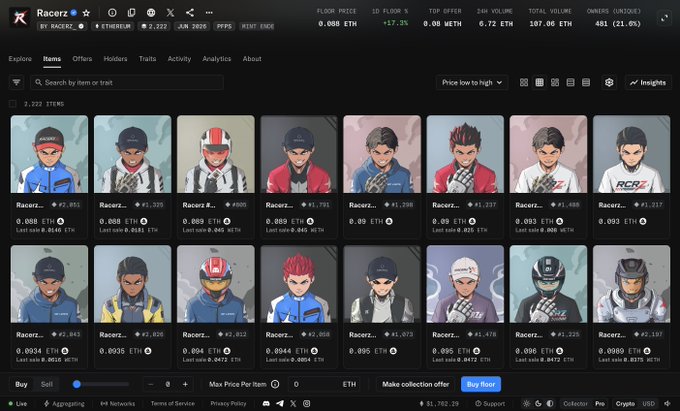680x411 pixels.
Task: Choose the Collector mode
Action: 575,404
